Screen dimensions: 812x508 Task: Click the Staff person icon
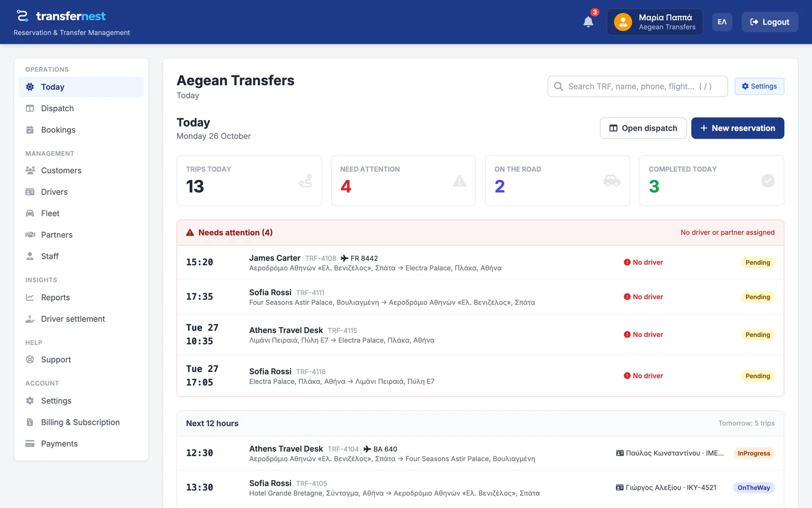pyautogui.click(x=30, y=256)
